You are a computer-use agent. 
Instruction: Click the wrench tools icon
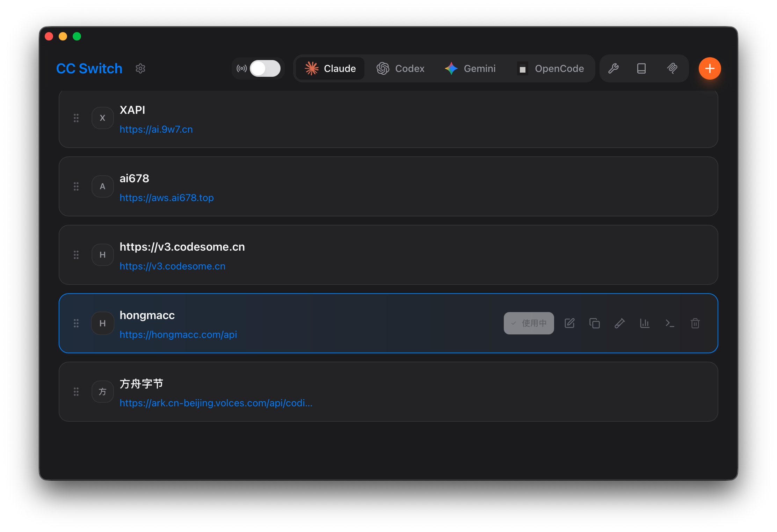[x=613, y=68]
